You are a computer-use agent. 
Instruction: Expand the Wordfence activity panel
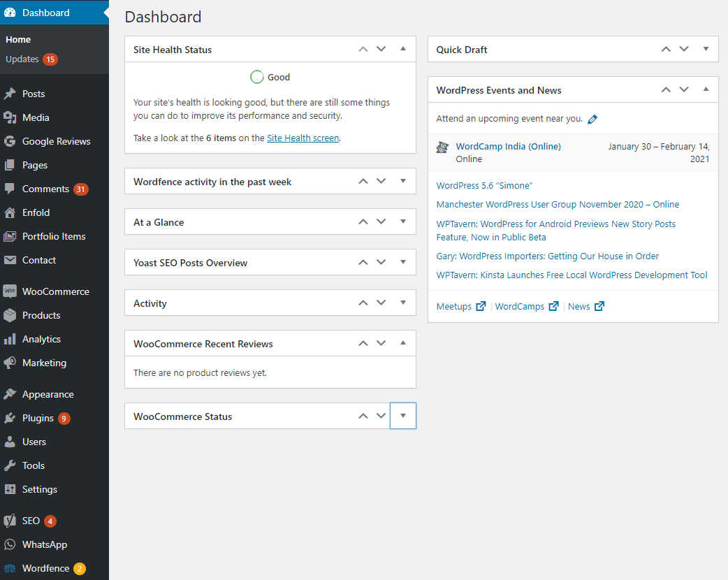pos(403,181)
